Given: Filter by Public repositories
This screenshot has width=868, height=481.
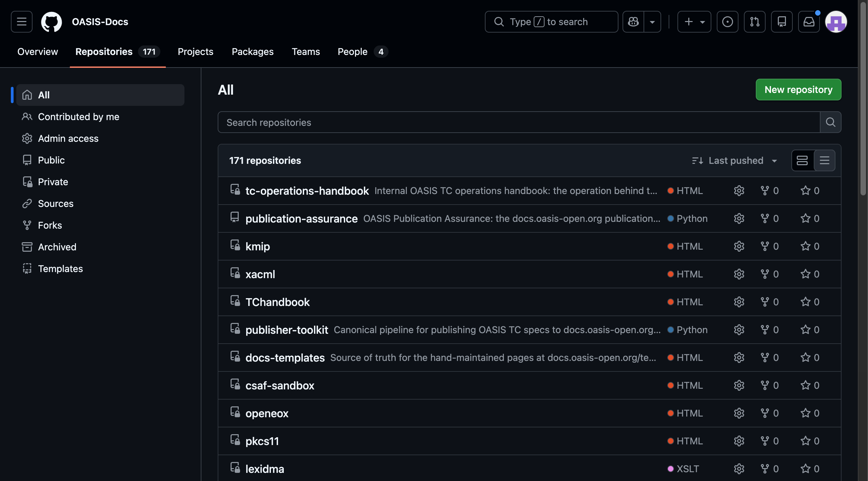Looking at the screenshot, I should click(100, 160).
